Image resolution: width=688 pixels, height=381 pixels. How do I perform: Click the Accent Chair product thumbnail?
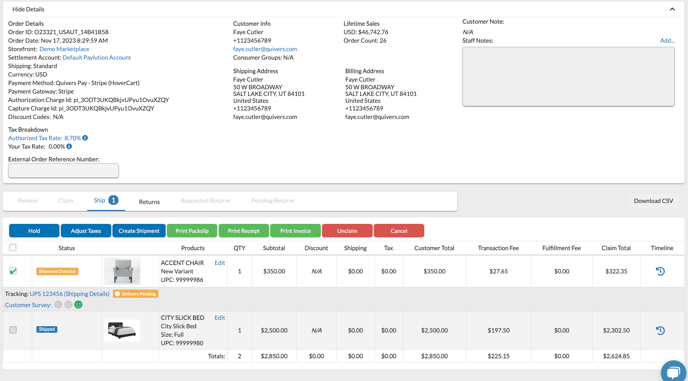[122, 271]
